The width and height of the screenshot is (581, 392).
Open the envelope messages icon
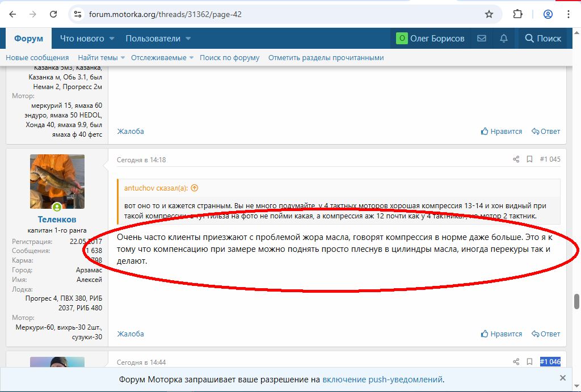tap(482, 39)
